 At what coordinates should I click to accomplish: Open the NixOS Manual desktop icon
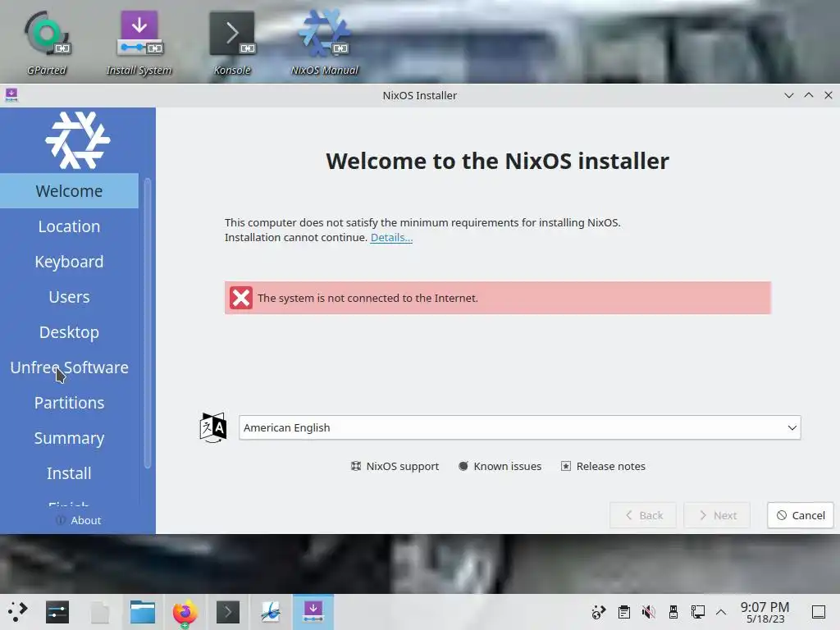tap(325, 43)
